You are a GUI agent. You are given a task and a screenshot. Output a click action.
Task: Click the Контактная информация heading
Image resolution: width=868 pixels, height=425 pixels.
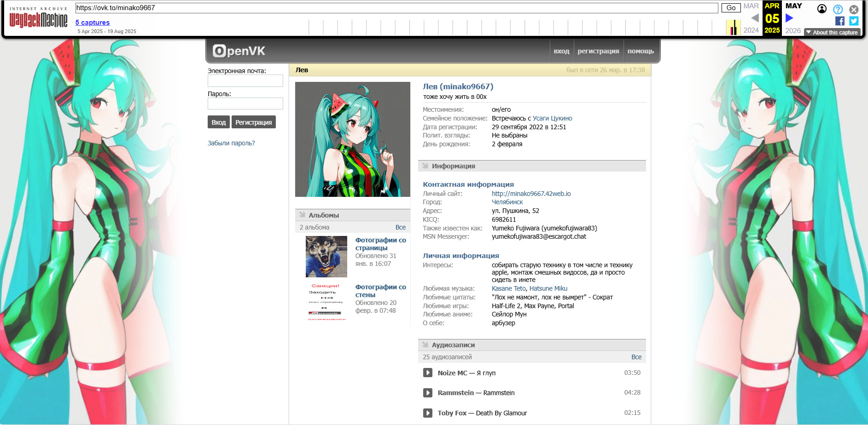pos(468,184)
